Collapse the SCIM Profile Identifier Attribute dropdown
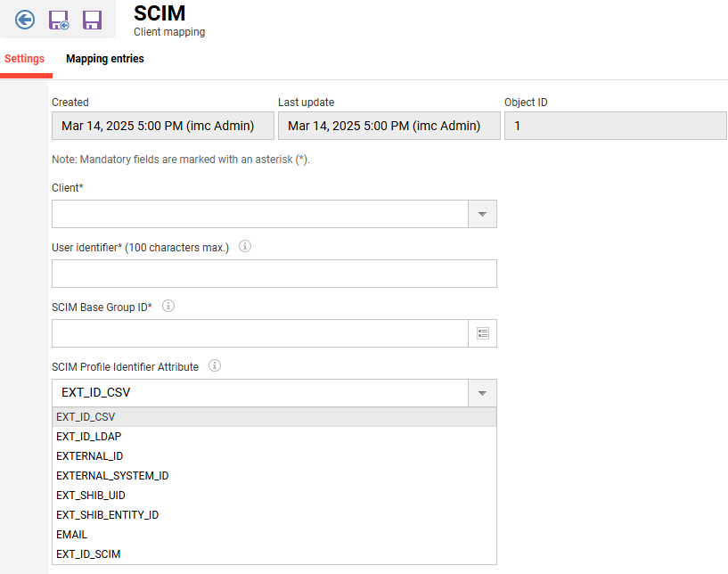This screenshot has height=574, width=728. (x=482, y=393)
